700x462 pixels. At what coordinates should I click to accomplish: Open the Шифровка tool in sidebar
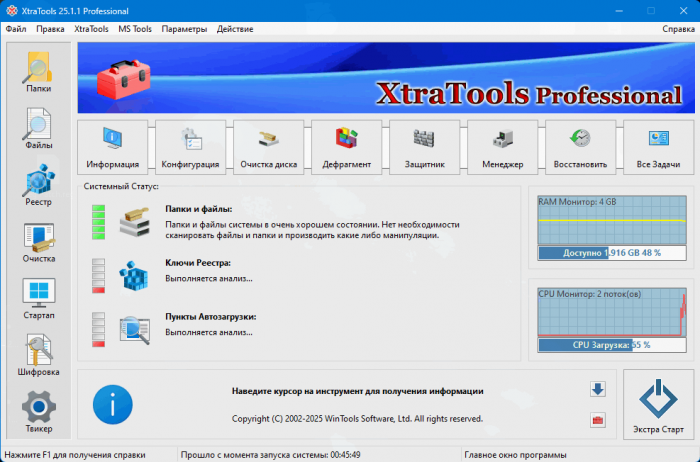point(38,355)
